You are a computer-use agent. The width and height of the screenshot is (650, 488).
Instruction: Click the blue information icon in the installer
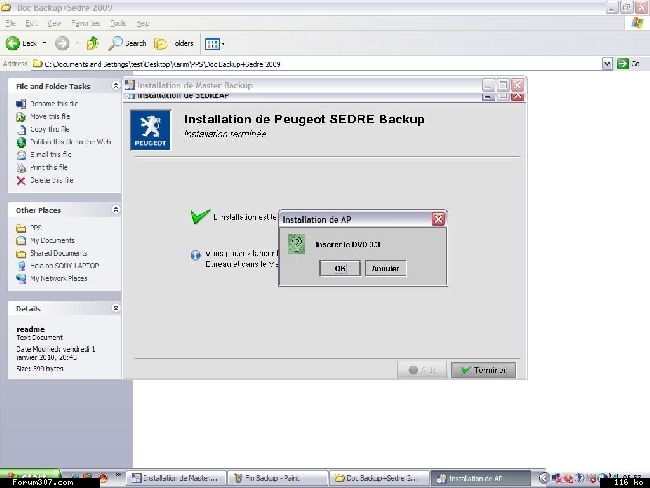point(195,255)
